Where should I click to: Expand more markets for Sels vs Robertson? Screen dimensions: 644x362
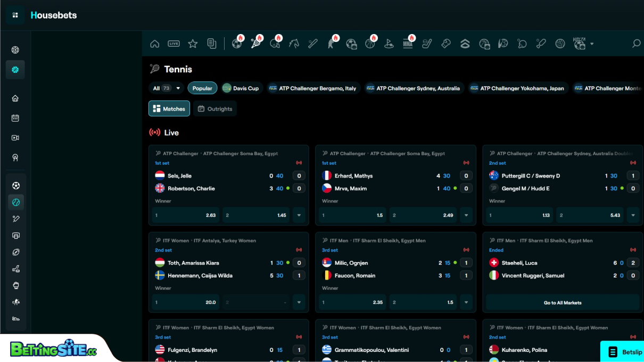pyautogui.click(x=299, y=215)
